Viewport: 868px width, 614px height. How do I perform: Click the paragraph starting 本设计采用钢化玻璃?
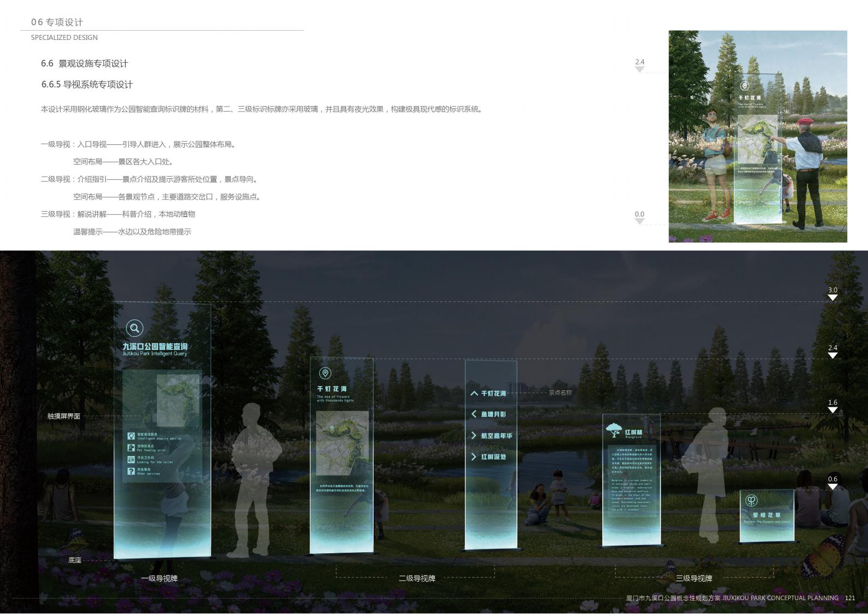[262, 109]
